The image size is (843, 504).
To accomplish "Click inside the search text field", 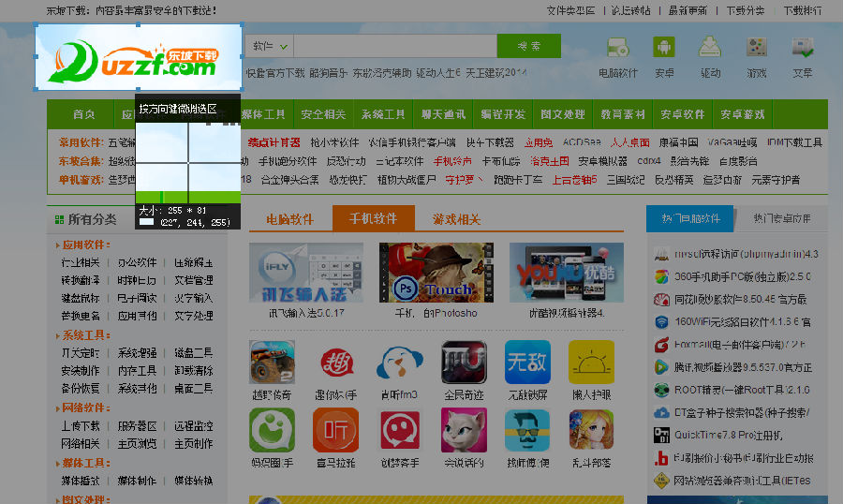I will coord(395,46).
